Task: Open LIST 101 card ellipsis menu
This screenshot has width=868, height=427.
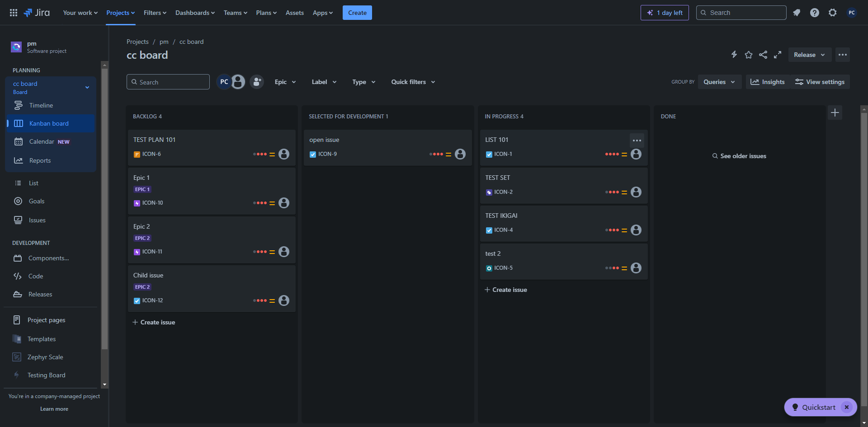Action: (637, 141)
